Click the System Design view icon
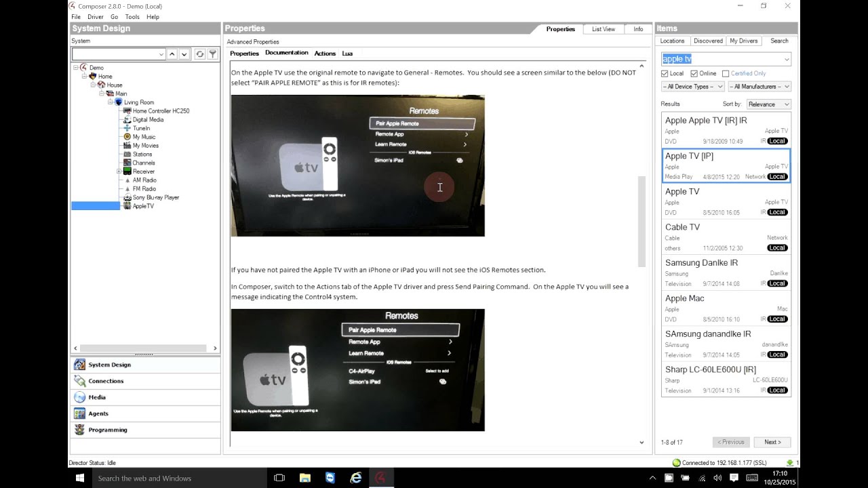 pyautogui.click(x=80, y=365)
